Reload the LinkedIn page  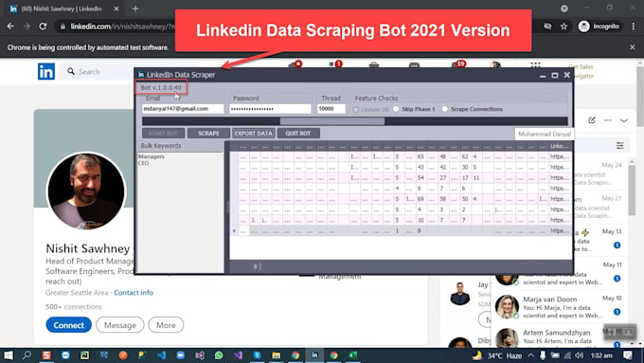point(43,27)
